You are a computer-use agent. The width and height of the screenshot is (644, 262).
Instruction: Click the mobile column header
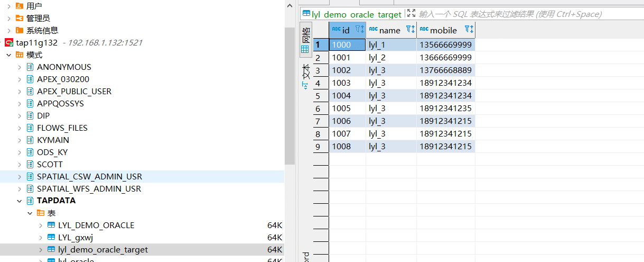[x=443, y=30]
